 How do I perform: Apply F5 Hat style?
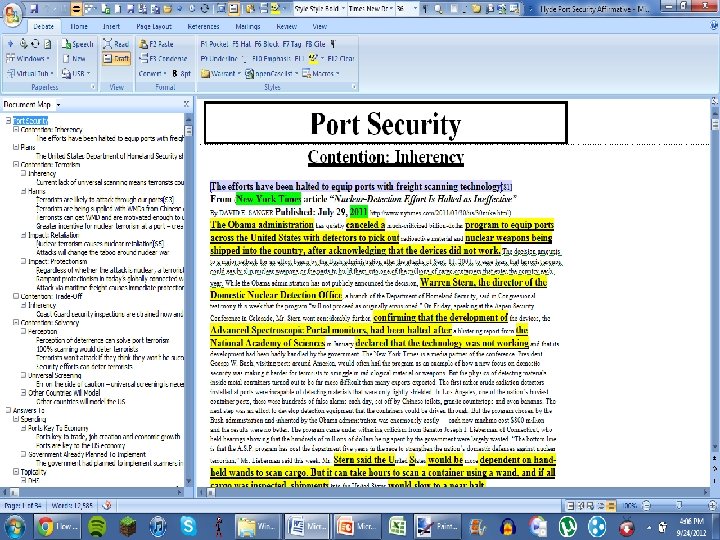[x=242, y=44]
